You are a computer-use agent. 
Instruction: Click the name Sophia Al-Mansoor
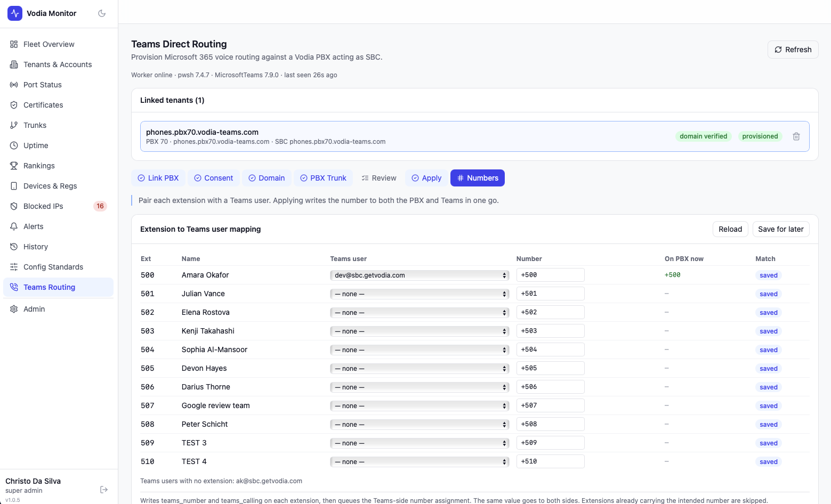click(x=214, y=349)
